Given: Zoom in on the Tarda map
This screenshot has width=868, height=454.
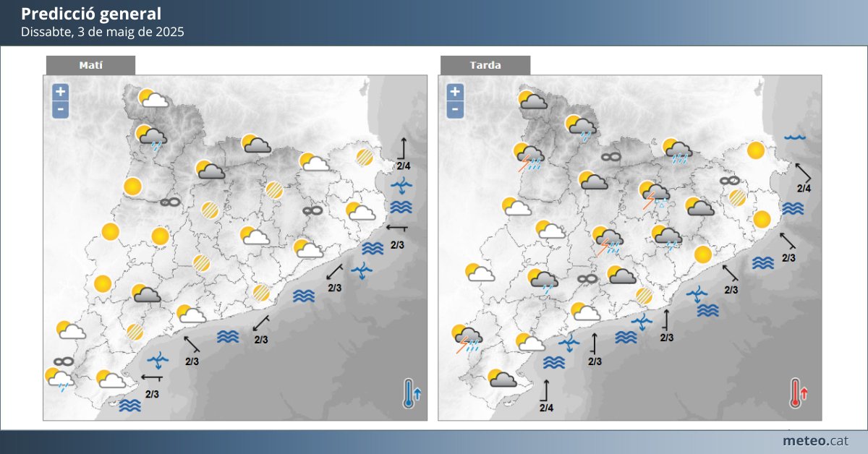Looking at the screenshot, I should coord(455,92).
